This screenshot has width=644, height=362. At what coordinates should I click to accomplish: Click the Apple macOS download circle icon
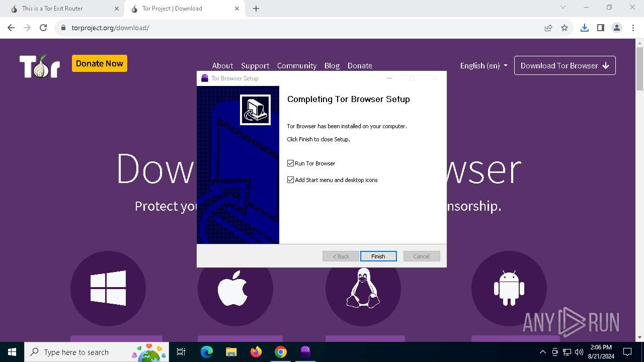point(235,289)
